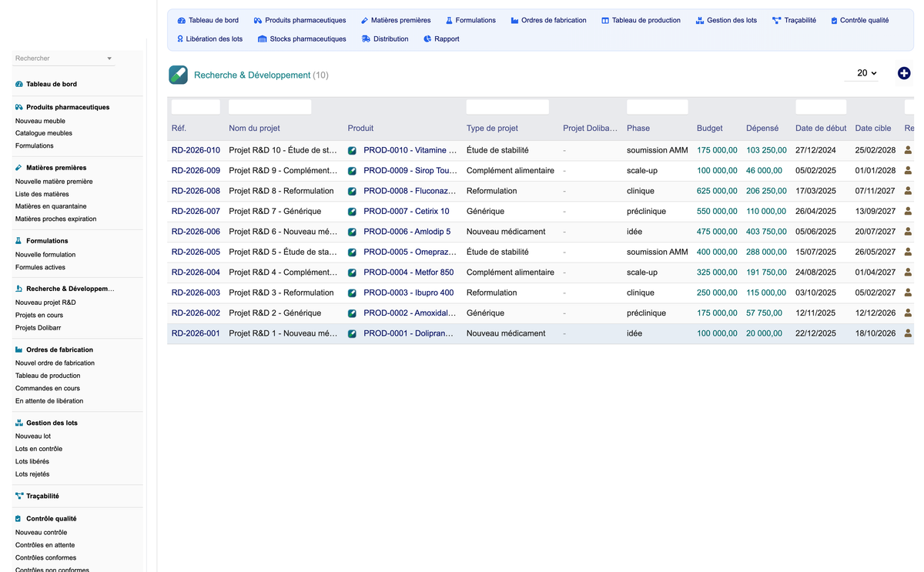Image resolution: width=924 pixels, height=572 pixels.
Task: Click the Libération des lots award icon
Action: point(180,39)
